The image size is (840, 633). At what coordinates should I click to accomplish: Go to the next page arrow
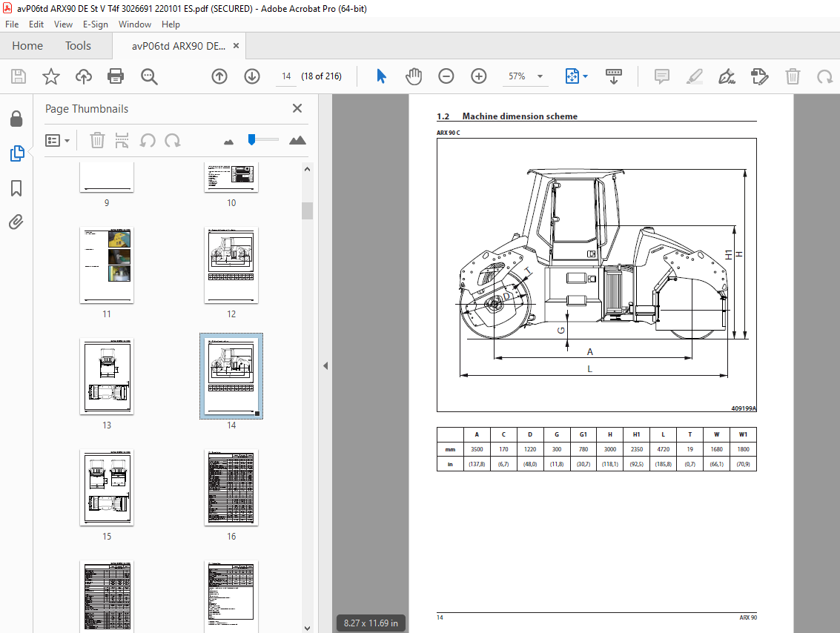(x=252, y=76)
